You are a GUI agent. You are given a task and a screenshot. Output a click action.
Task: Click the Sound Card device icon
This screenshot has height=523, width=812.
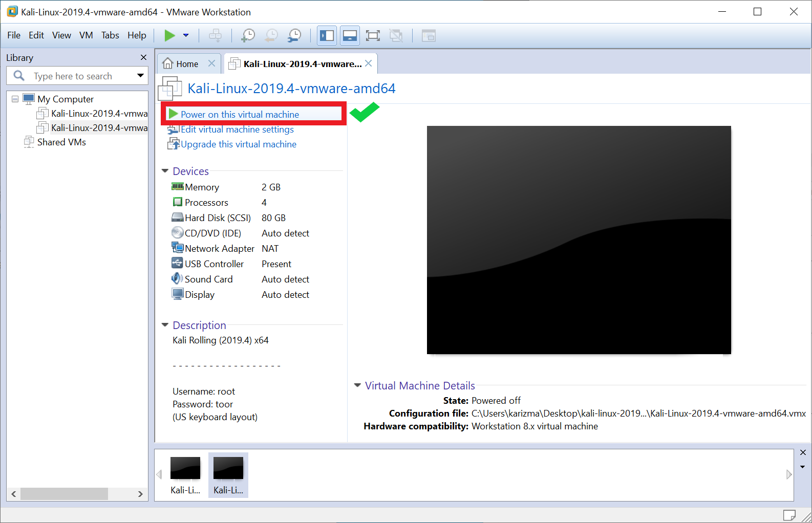[178, 278]
